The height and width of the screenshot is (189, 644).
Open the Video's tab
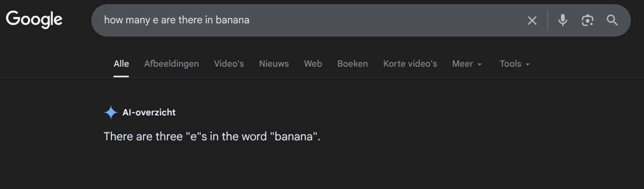229,64
